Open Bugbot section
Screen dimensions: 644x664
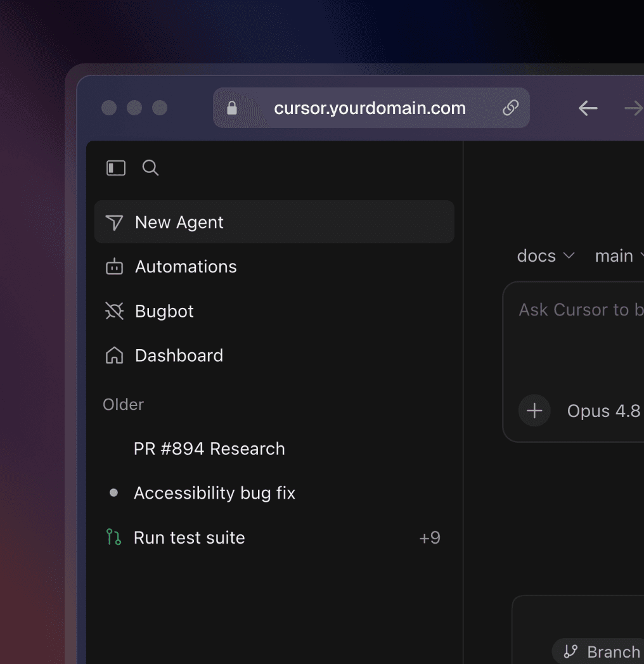(274, 311)
